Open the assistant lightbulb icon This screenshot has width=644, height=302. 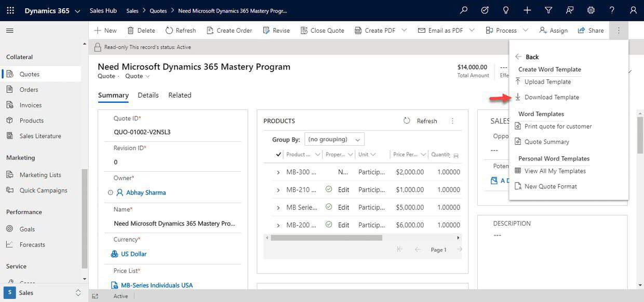pyautogui.click(x=506, y=10)
